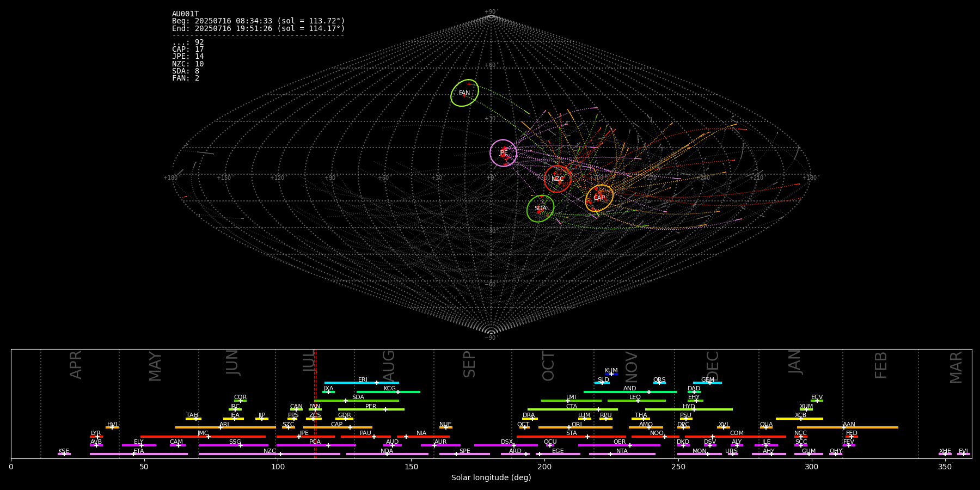980x490 pixels.
Task: Click the FAN radiant circle on sky map
Action: tap(464, 93)
